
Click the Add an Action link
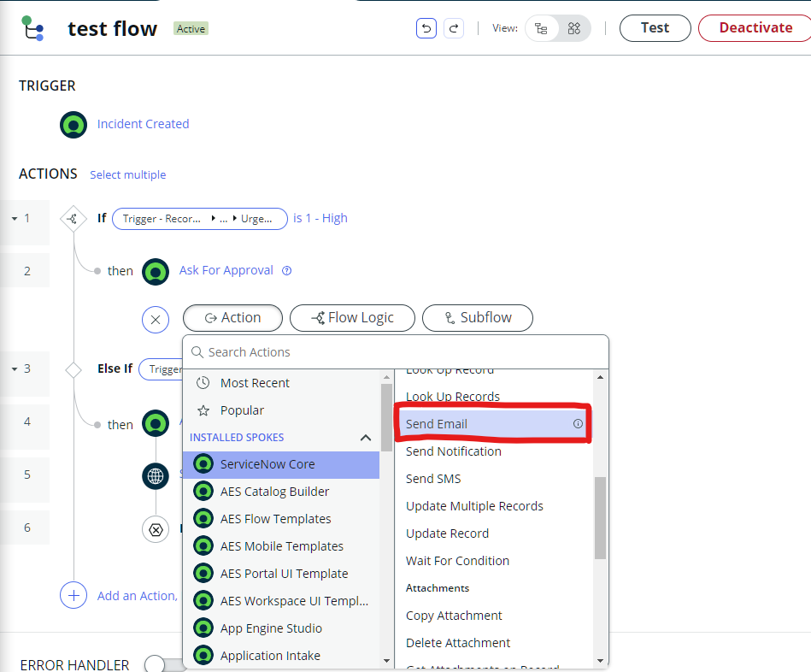coord(137,596)
